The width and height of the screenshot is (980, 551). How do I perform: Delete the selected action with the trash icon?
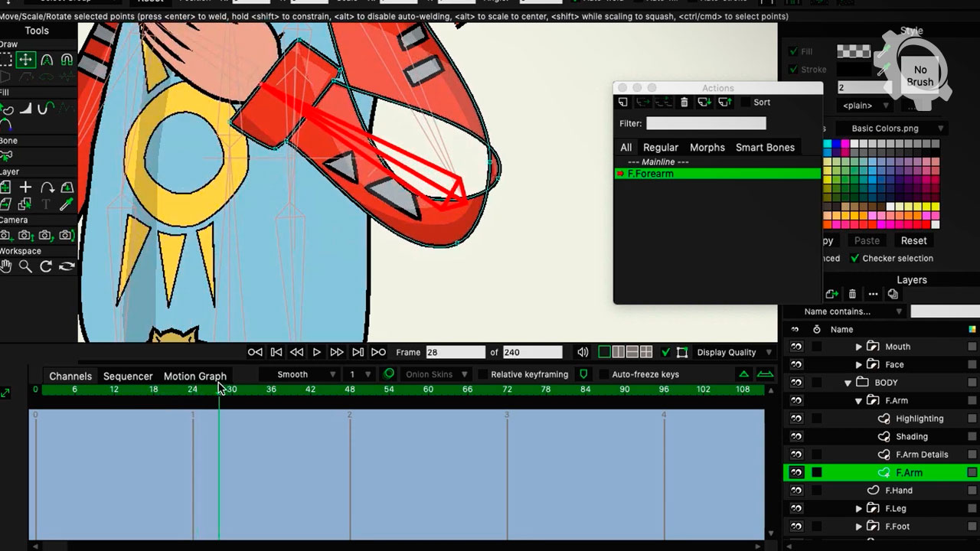684,103
